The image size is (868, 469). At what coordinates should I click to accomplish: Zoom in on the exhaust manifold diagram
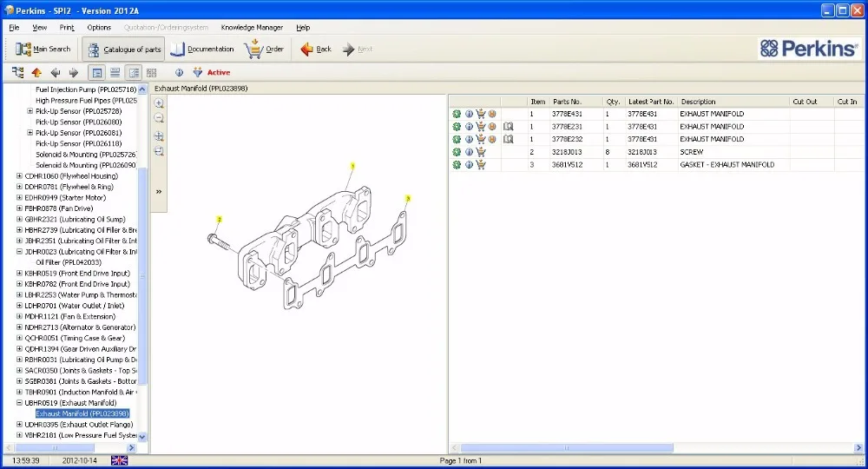159,103
